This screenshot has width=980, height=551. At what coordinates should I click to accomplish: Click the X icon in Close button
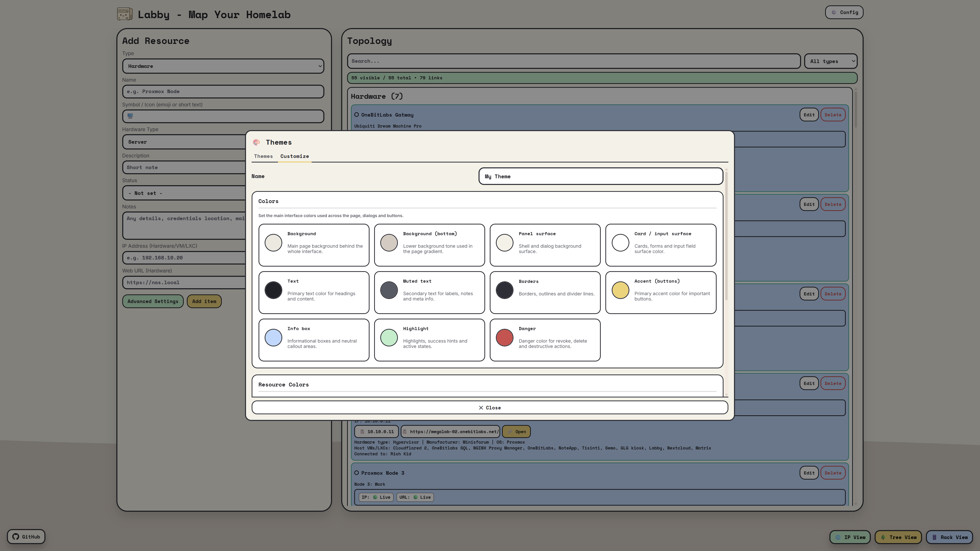coord(481,408)
